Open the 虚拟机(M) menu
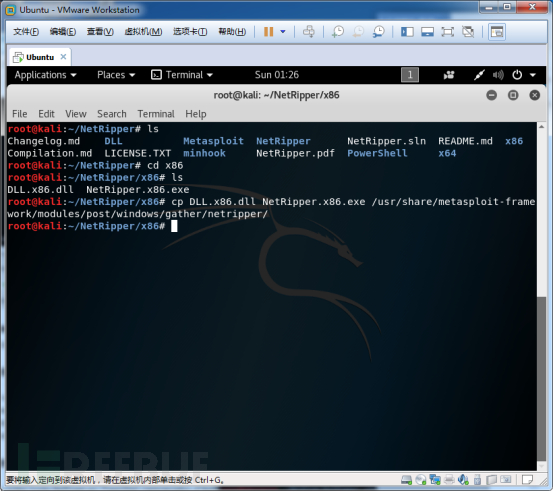Screen dimensions: 554x492 click(143, 32)
